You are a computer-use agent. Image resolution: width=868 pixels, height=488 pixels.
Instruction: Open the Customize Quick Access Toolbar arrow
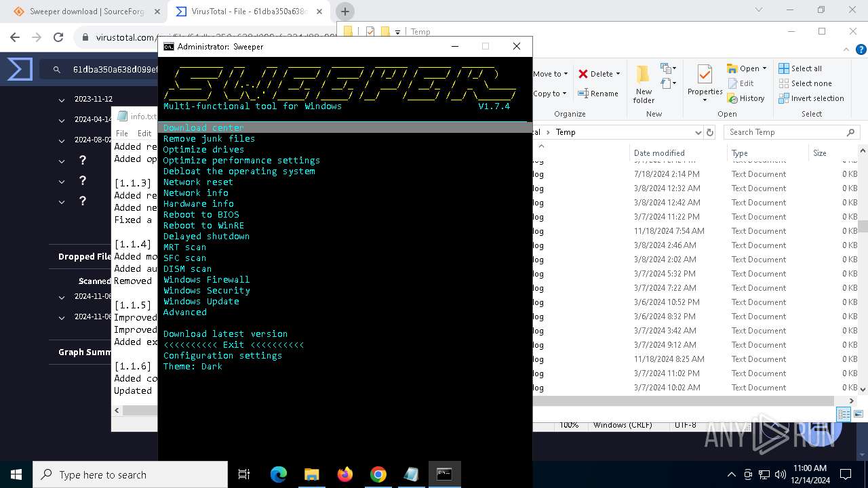coord(397,32)
